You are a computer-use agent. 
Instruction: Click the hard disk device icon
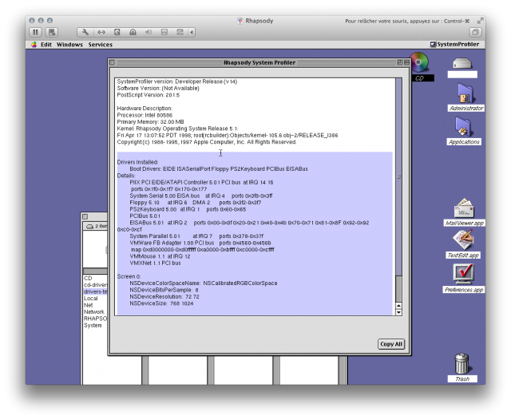click(x=117, y=32)
